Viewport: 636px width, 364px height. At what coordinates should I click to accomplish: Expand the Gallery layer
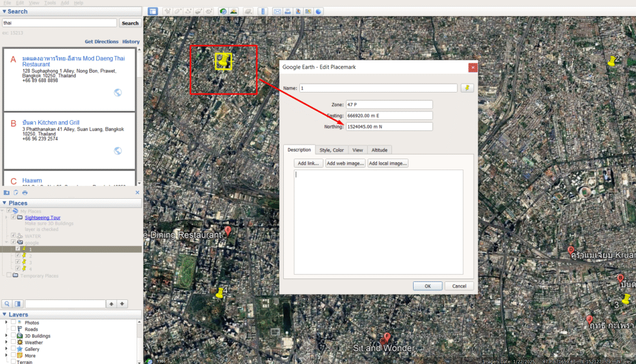point(6,349)
